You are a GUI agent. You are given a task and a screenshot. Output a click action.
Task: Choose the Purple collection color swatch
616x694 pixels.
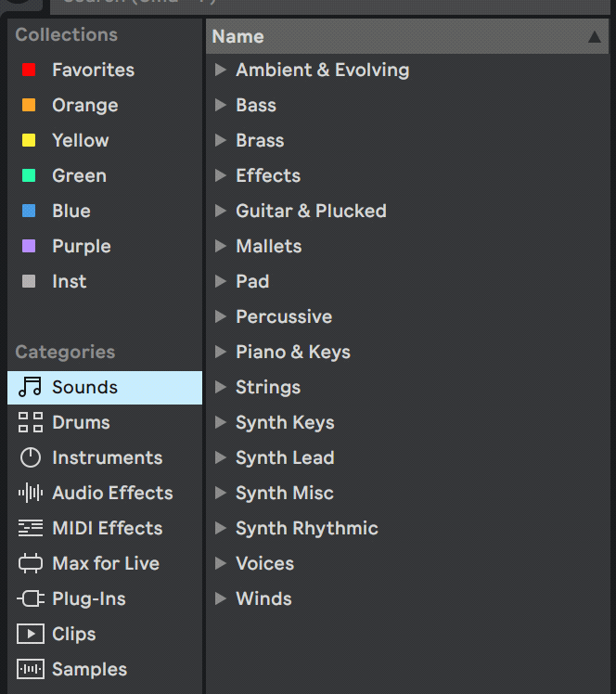[29, 246]
